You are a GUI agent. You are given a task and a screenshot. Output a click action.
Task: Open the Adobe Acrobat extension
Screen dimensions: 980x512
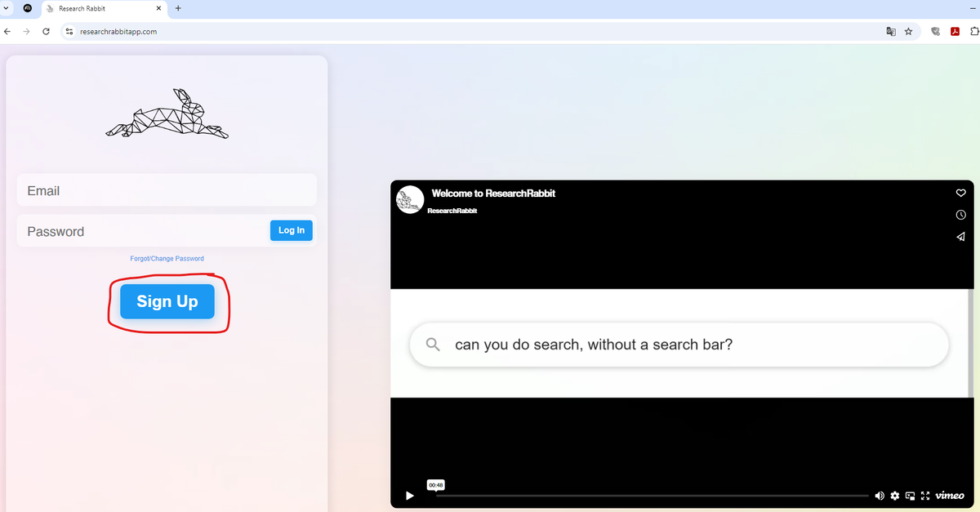pos(955,32)
